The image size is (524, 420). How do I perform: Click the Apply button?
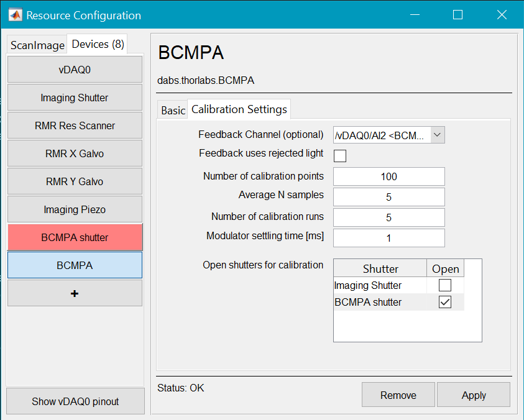pyautogui.click(x=473, y=395)
